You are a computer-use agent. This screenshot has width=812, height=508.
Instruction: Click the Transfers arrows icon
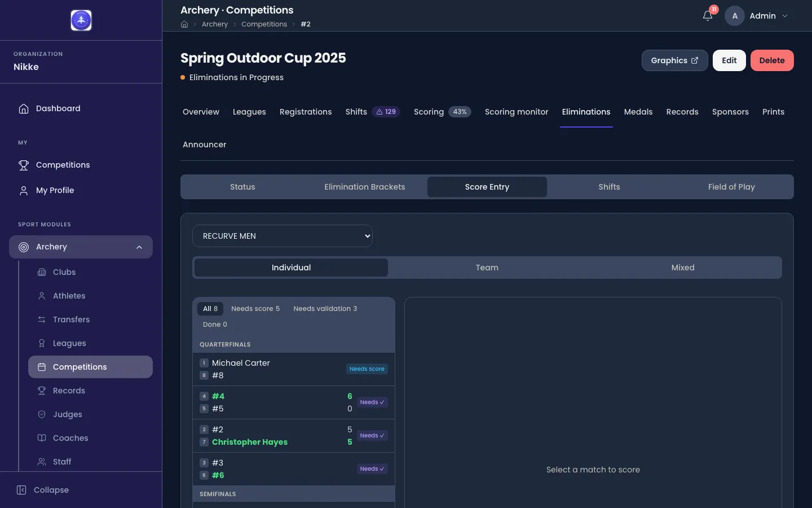coord(42,319)
